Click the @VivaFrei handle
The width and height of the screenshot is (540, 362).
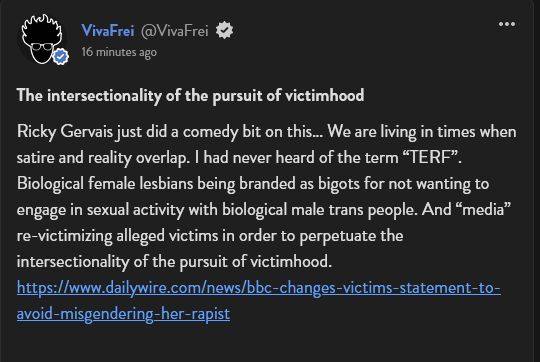point(175,31)
